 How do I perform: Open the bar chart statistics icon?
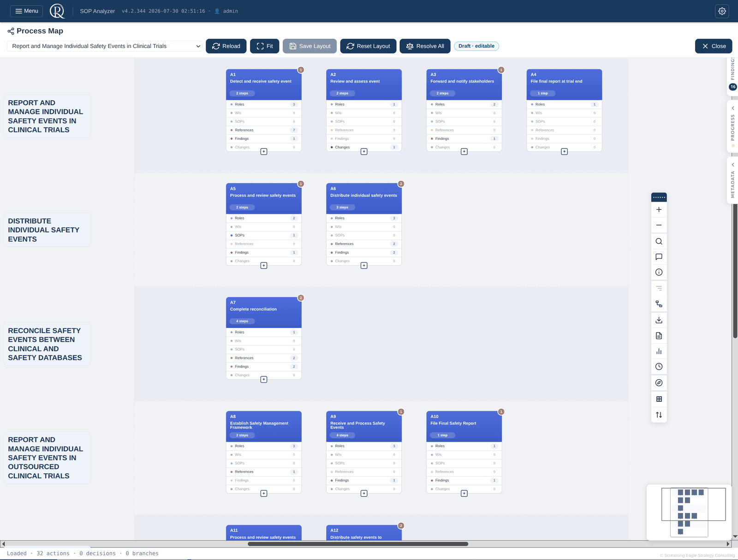click(x=659, y=351)
